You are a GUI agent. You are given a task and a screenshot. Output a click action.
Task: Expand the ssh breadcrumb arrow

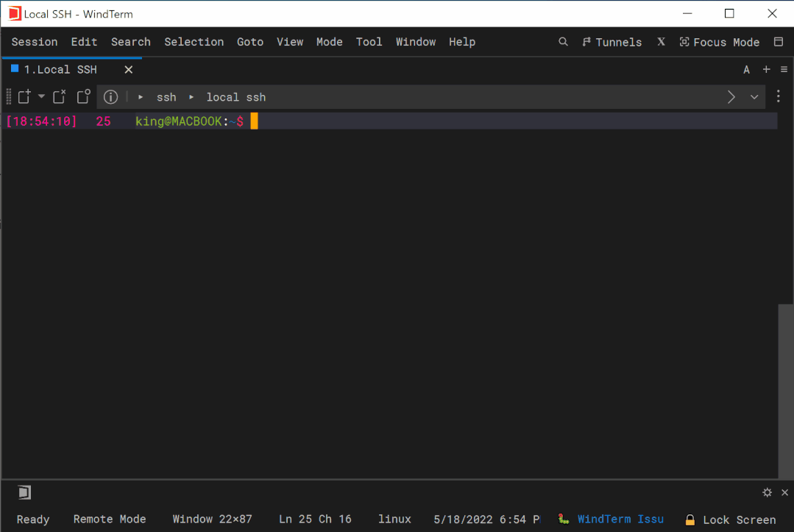click(141, 97)
